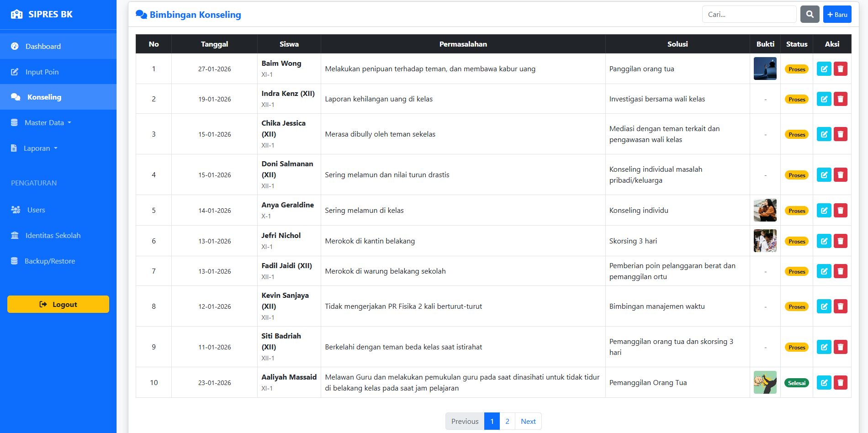Open the Dashboard menu item
This screenshot has height=433, width=868.
[x=43, y=46]
